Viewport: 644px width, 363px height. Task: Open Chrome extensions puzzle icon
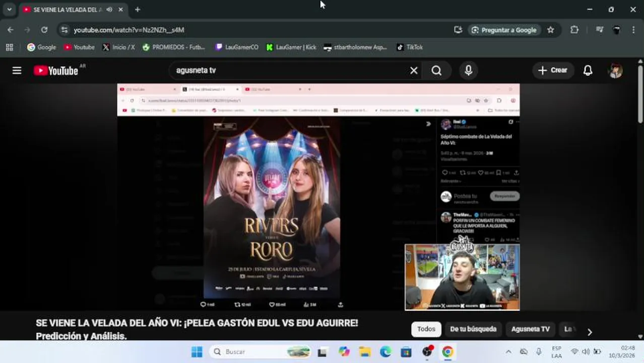(x=574, y=30)
